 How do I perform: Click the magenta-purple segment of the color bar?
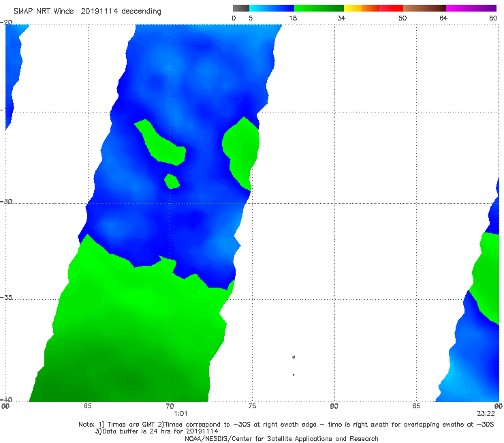(x=471, y=8)
